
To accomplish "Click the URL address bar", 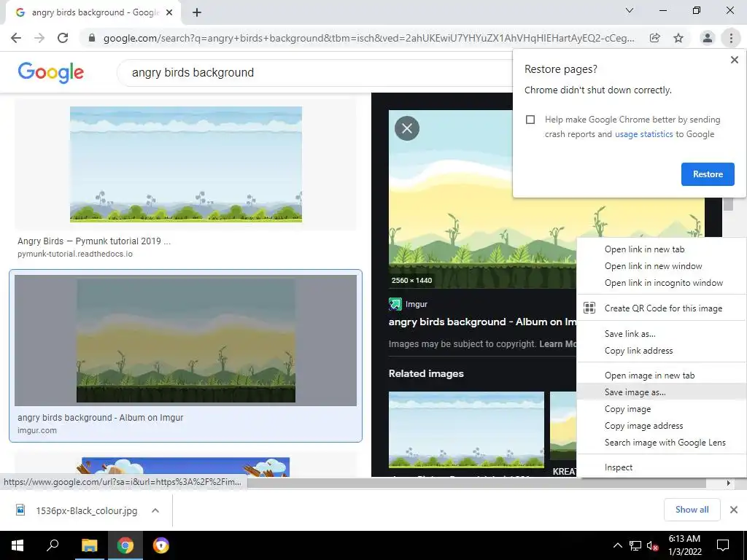I will tap(368, 38).
